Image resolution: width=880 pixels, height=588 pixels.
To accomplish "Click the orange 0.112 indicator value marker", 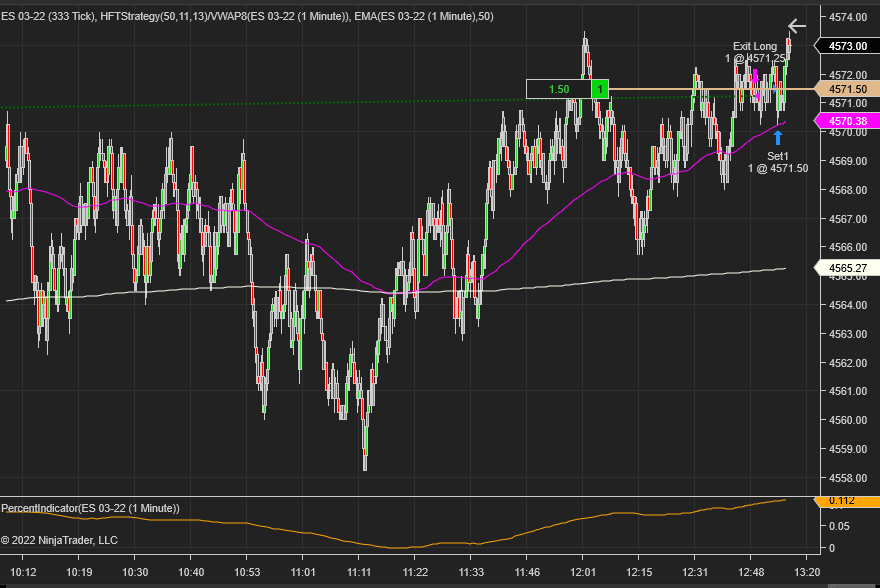I will [847, 502].
